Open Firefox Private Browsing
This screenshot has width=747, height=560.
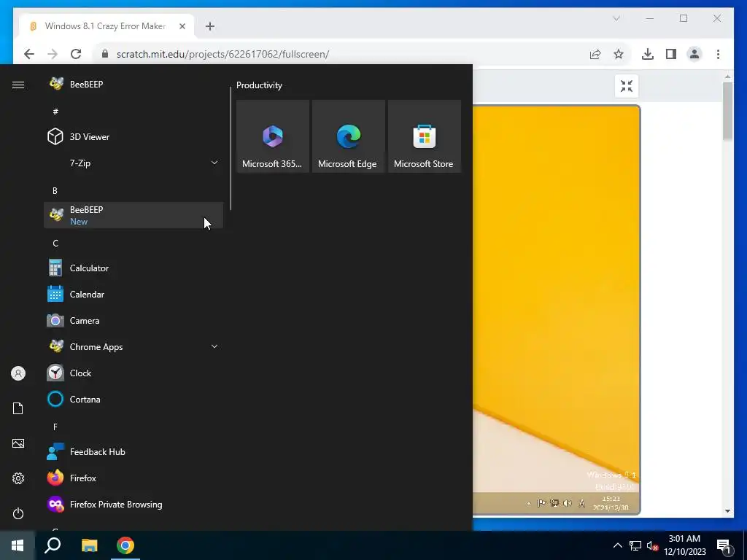pyautogui.click(x=133, y=505)
